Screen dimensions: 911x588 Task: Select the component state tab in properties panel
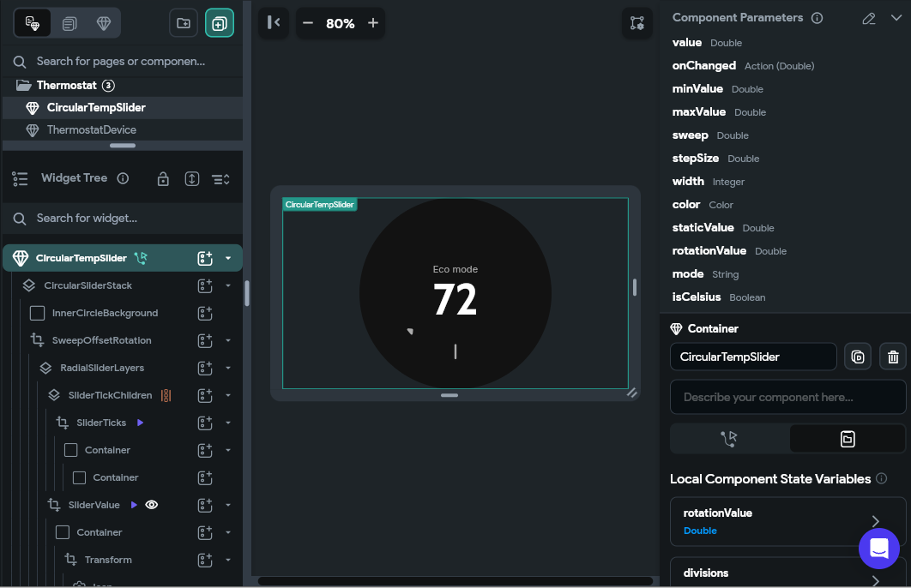[848, 439]
